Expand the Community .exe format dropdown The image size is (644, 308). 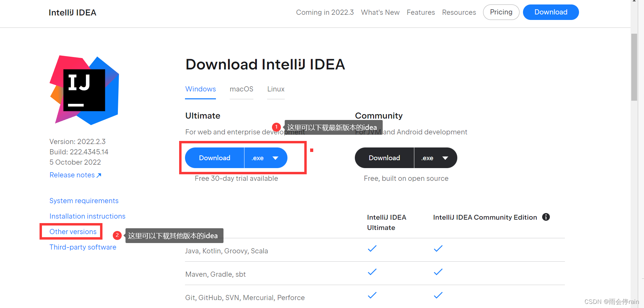point(436,158)
